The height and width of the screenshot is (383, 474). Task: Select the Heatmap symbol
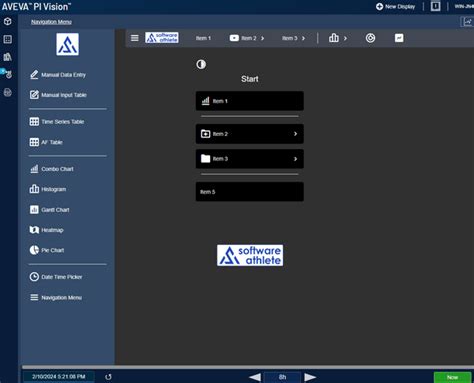(47, 230)
